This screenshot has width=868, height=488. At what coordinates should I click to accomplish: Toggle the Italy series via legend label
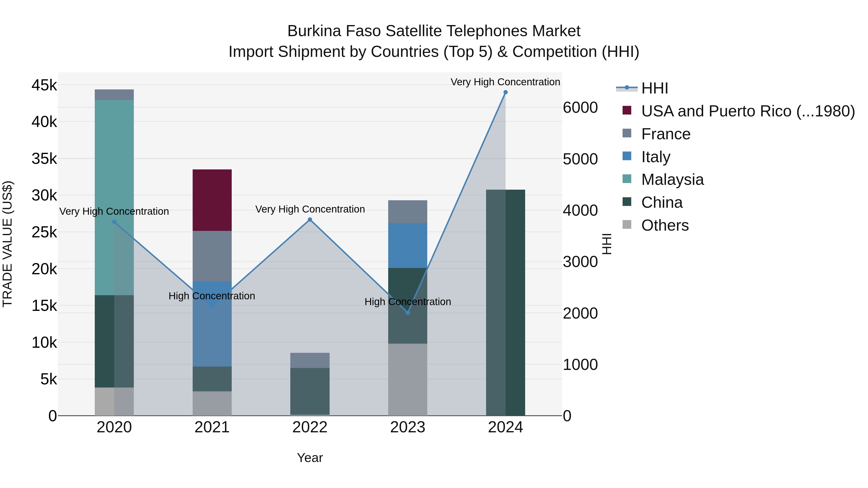click(x=656, y=157)
